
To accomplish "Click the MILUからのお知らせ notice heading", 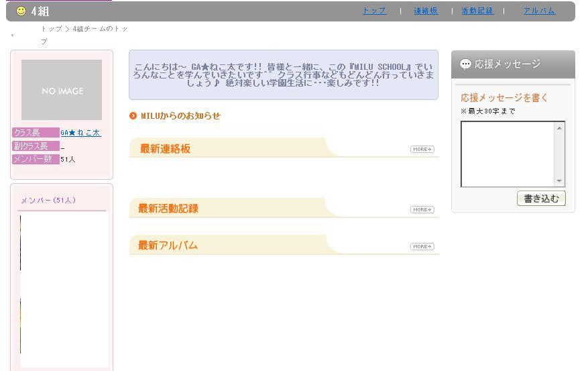I will (180, 116).
